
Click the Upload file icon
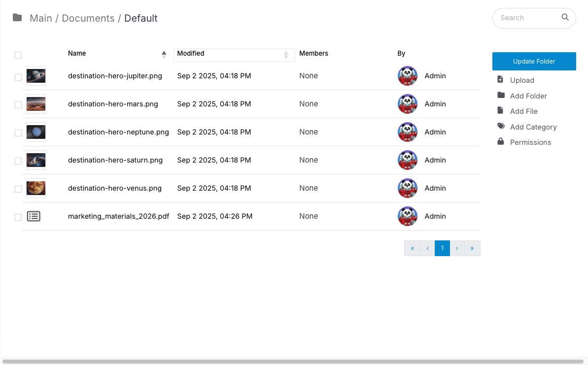coord(500,79)
